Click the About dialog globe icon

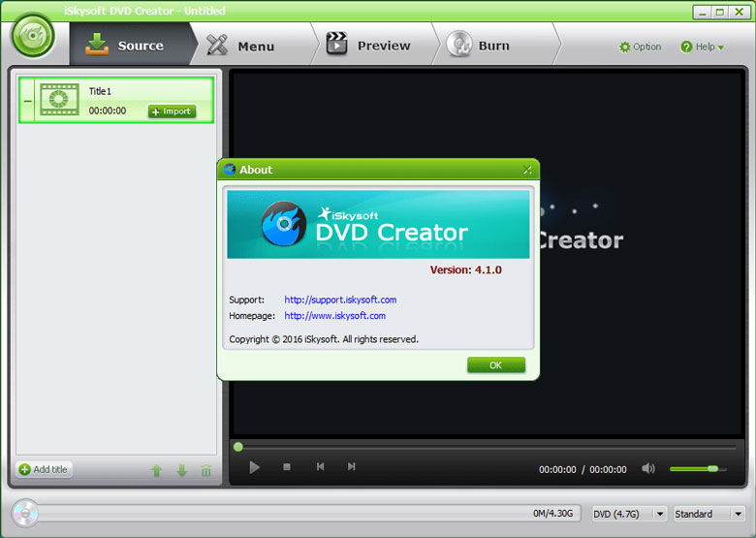tap(230, 170)
